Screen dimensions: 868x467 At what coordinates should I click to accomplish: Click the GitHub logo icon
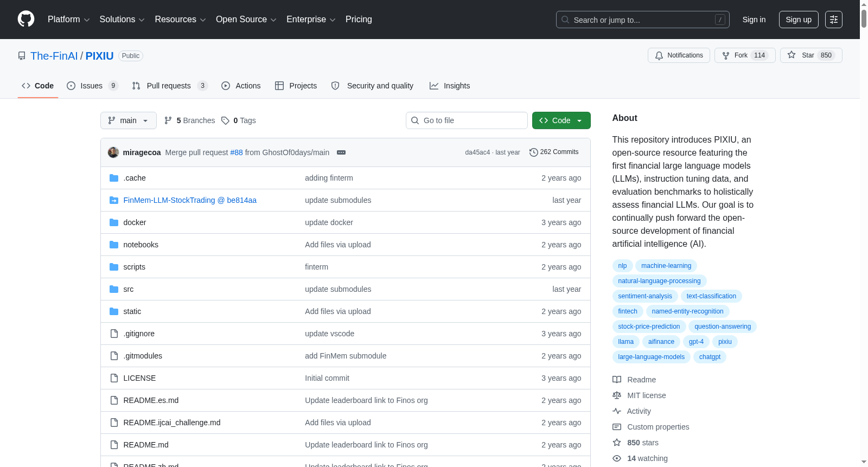click(26, 20)
